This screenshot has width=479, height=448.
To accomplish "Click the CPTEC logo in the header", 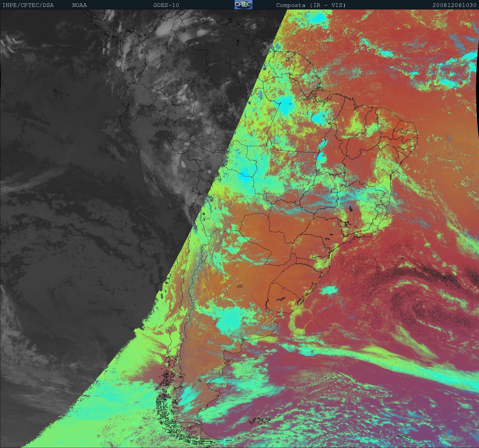I will point(243,5).
